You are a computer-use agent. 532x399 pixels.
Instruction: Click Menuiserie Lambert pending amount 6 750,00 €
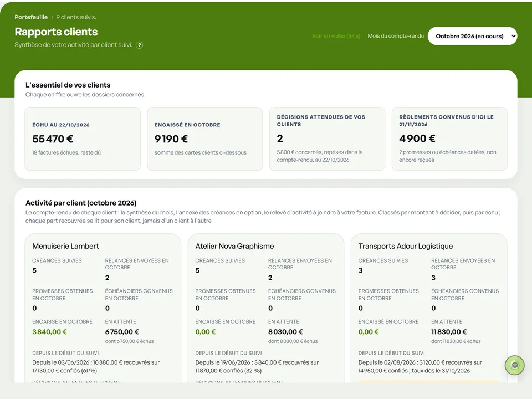(122, 332)
